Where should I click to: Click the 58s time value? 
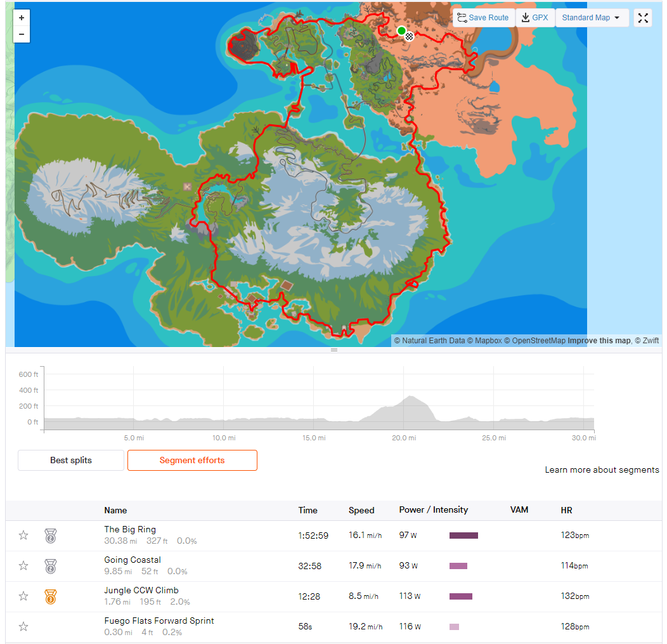[306, 626]
